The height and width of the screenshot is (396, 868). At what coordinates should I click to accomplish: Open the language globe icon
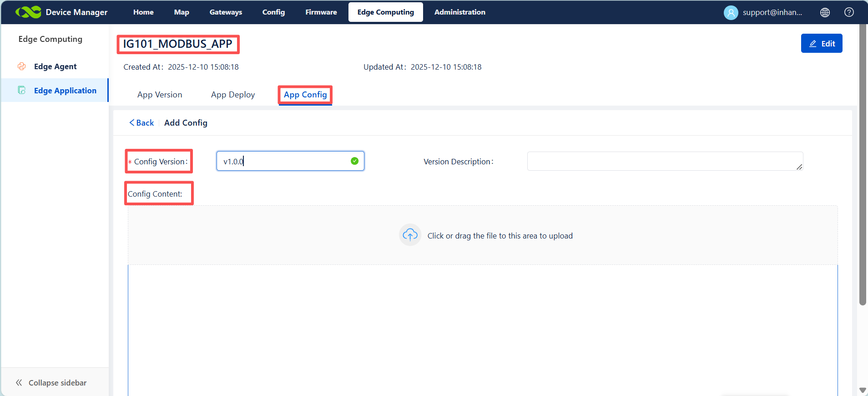pyautogui.click(x=825, y=12)
